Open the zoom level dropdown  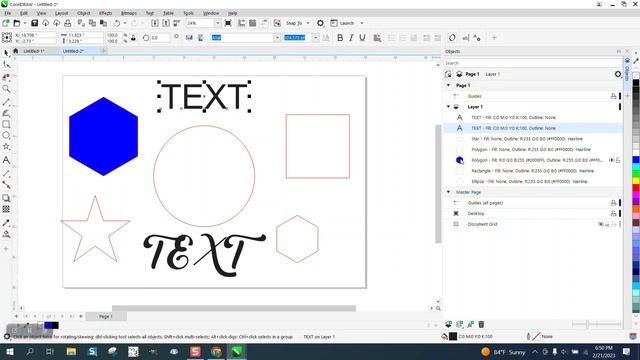pos(217,23)
